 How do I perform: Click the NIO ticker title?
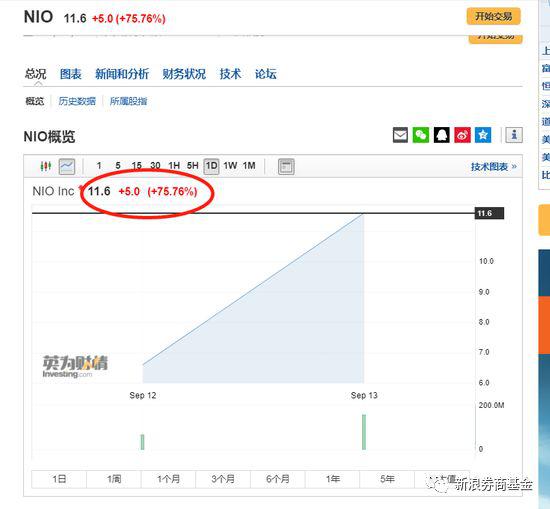(x=38, y=17)
